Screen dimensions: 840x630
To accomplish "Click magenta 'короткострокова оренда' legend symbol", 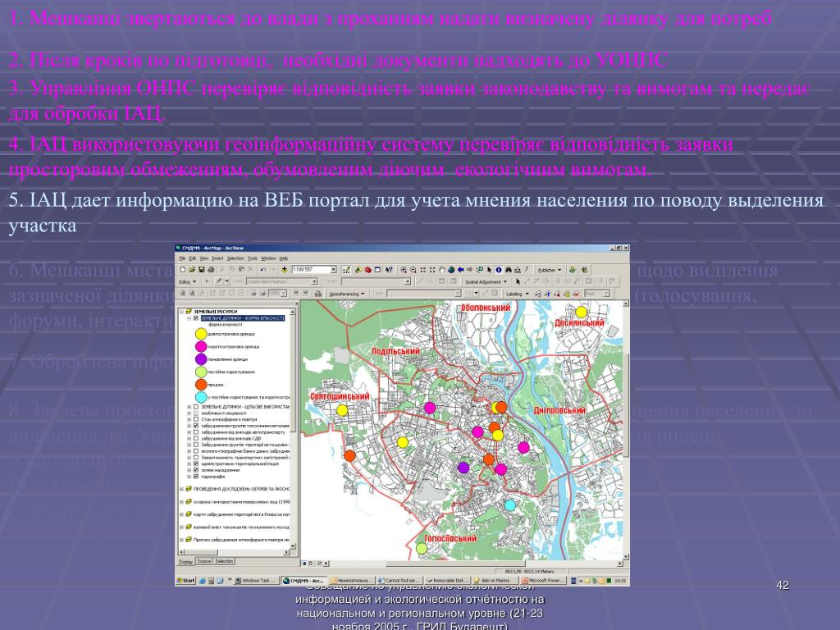I will pyautogui.click(x=202, y=347).
